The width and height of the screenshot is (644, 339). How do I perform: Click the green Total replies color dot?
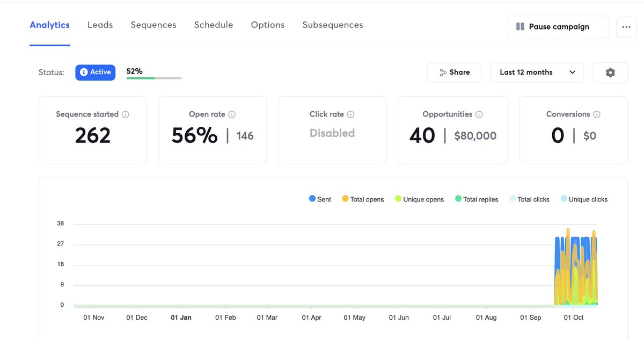458,199
